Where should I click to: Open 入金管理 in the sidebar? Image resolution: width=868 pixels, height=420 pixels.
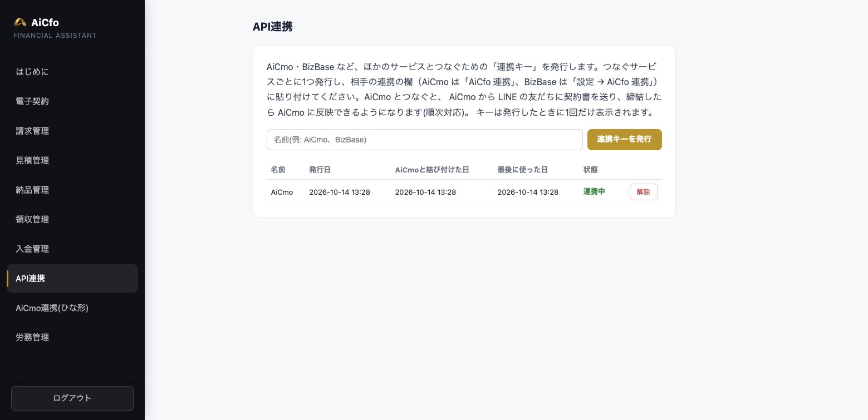coord(72,249)
